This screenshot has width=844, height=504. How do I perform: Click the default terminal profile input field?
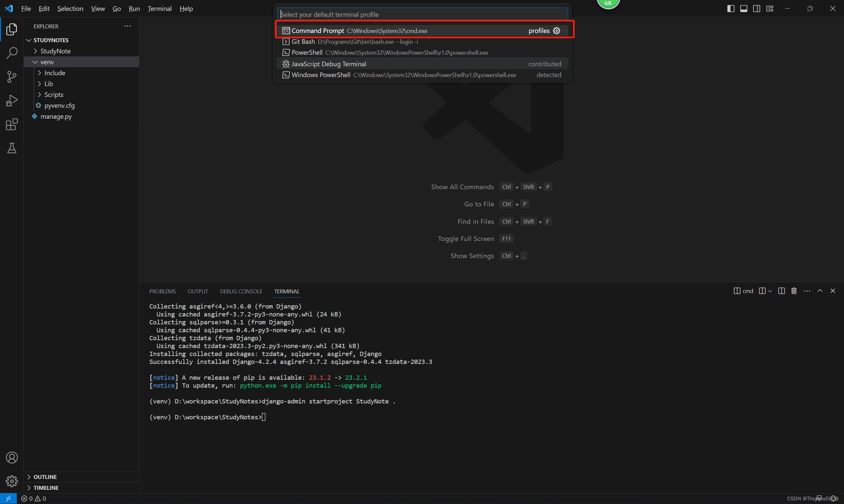(422, 14)
